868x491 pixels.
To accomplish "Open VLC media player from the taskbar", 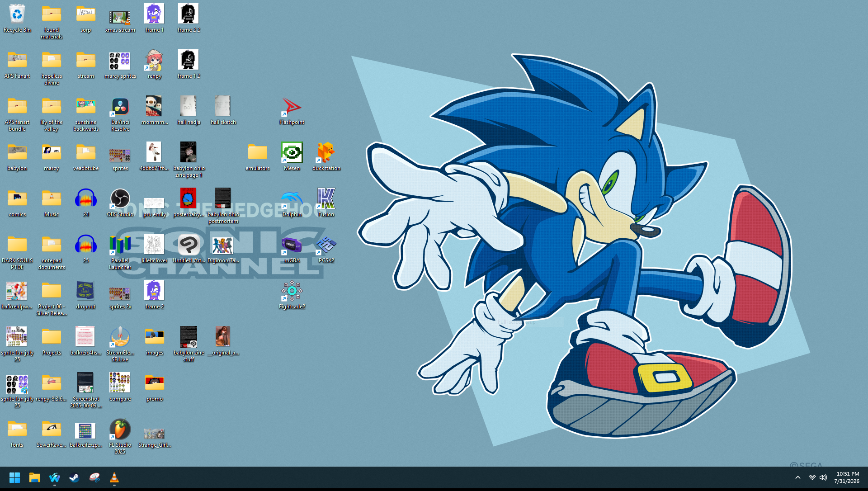I will coord(114,478).
